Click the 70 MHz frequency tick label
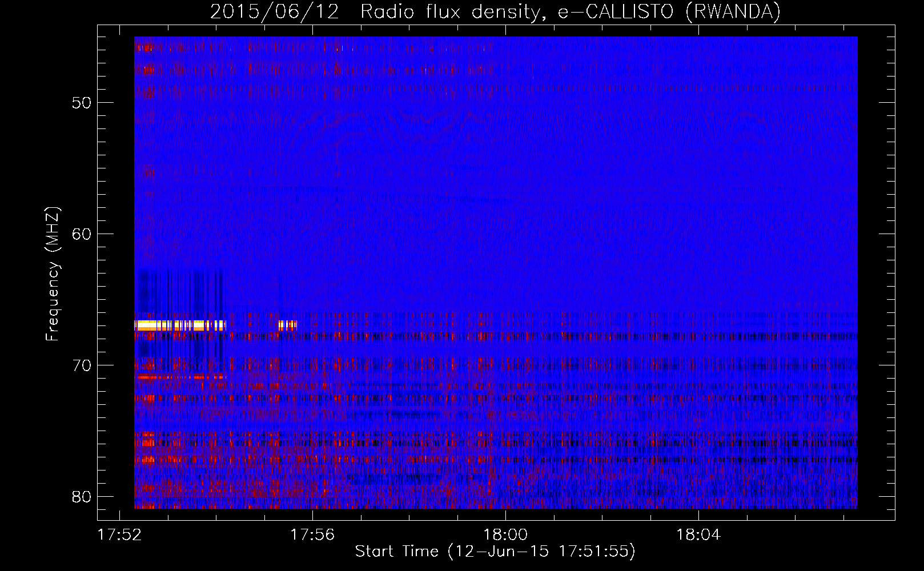This screenshot has height=571, width=924. tap(82, 365)
